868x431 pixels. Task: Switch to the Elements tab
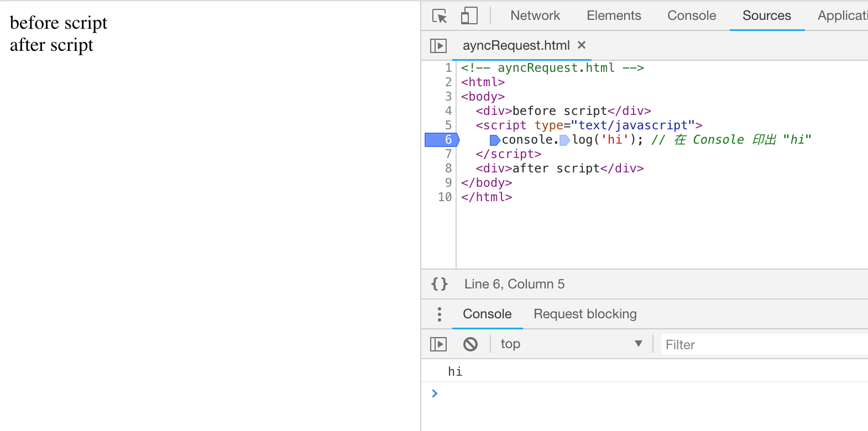614,15
